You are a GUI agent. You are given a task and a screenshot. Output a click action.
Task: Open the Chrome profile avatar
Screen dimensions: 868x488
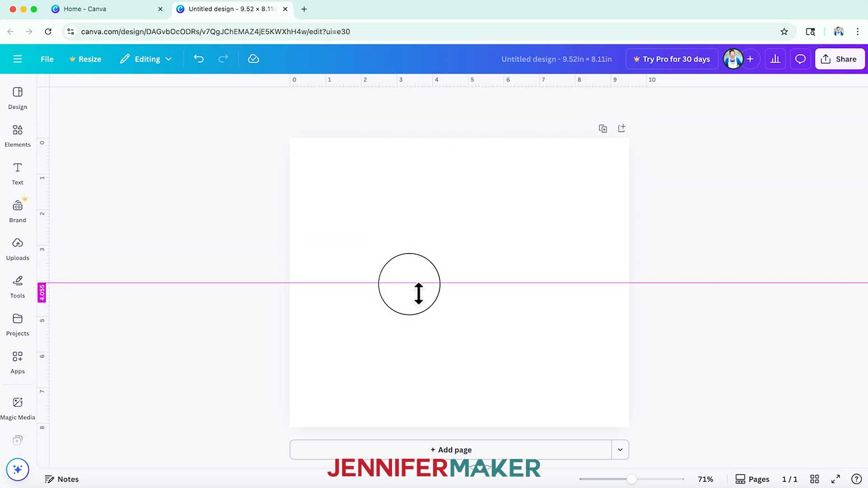pyautogui.click(x=838, y=32)
